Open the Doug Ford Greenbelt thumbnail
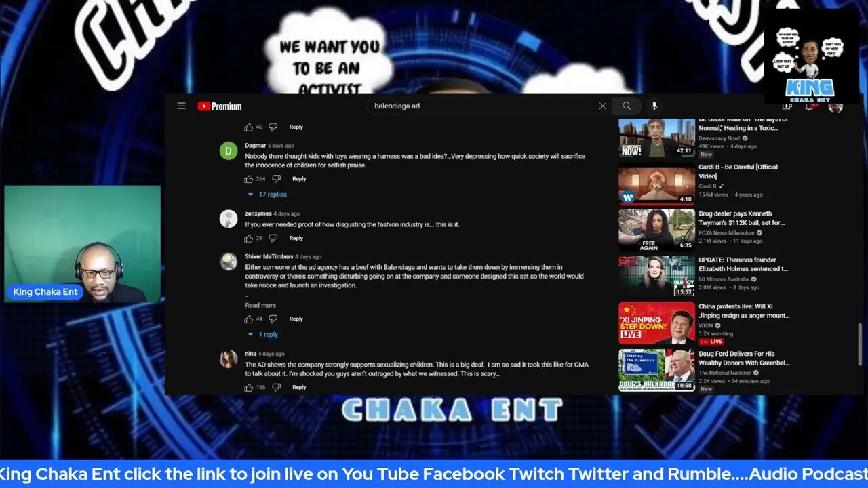The height and width of the screenshot is (488, 868). 656,370
